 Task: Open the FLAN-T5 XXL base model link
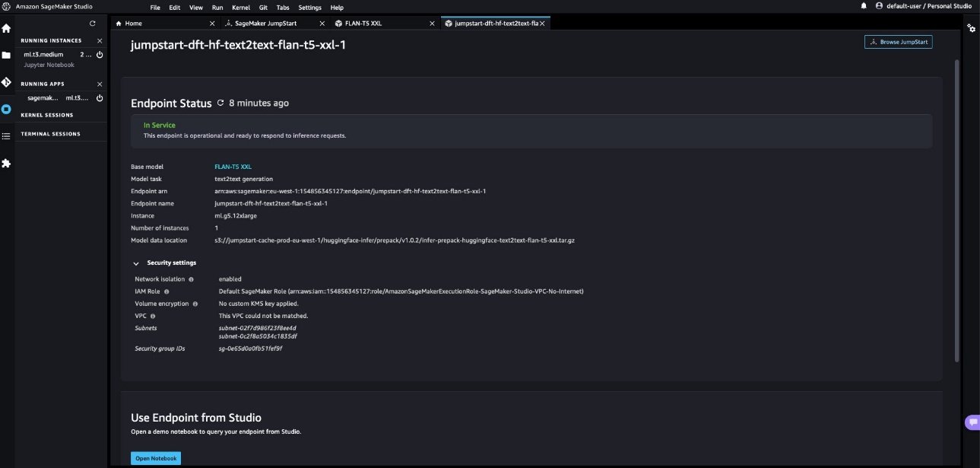pyautogui.click(x=231, y=167)
